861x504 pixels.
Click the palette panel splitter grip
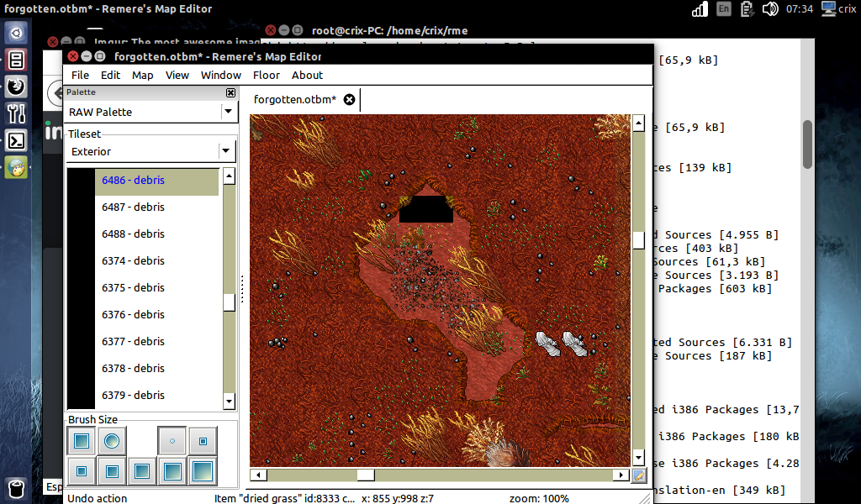click(242, 289)
